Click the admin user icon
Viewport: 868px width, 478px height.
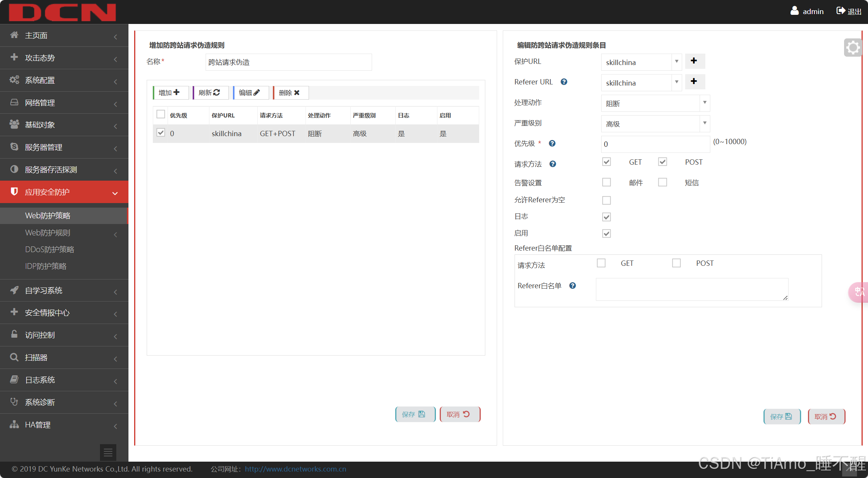[794, 11]
